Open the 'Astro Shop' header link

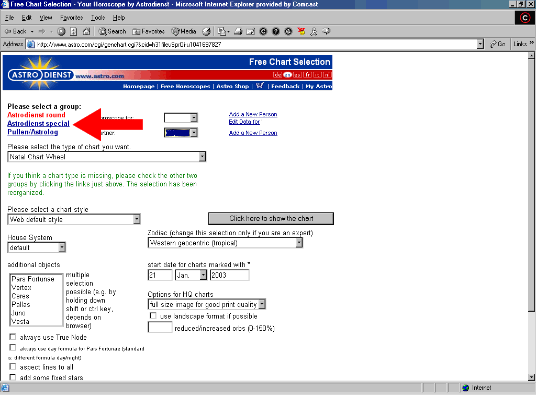232,86
